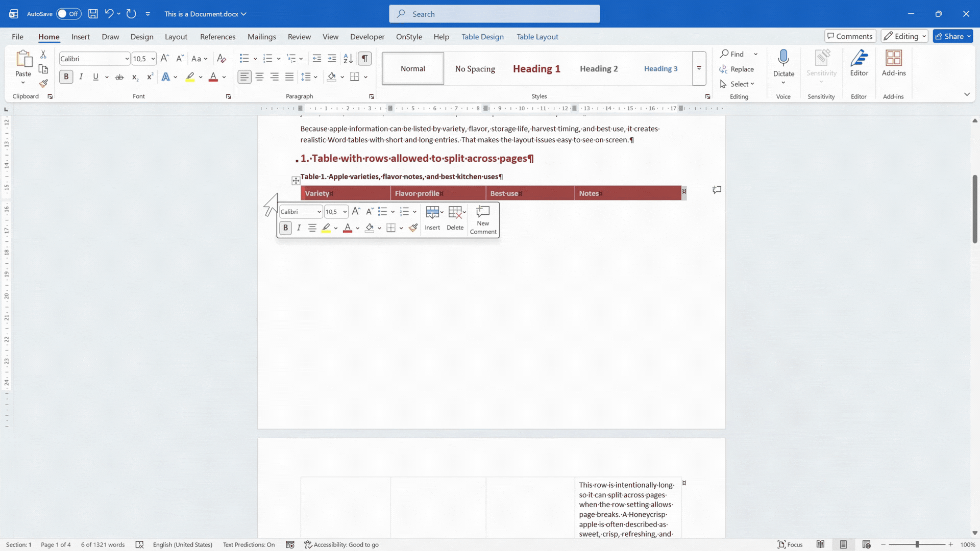The height and width of the screenshot is (551, 980).
Task: Open the accessibility checker status
Action: pyautogui.click(x=341, y=545)
